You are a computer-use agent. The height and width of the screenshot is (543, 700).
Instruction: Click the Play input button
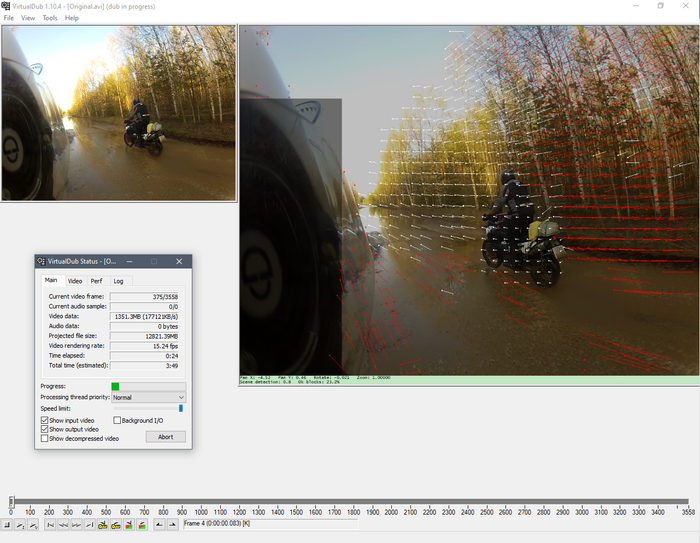(20, 524)
